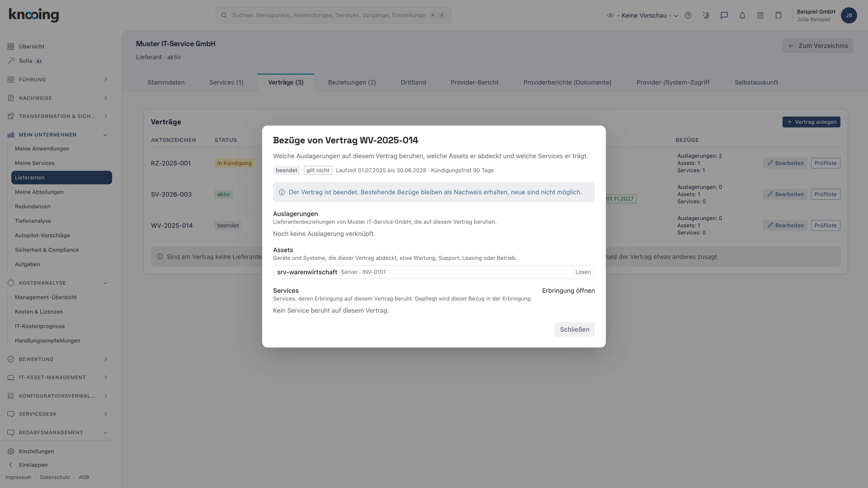Screen dimensions: 868x488
Task: Click the JB user avatar
Action: pos(849,16)
